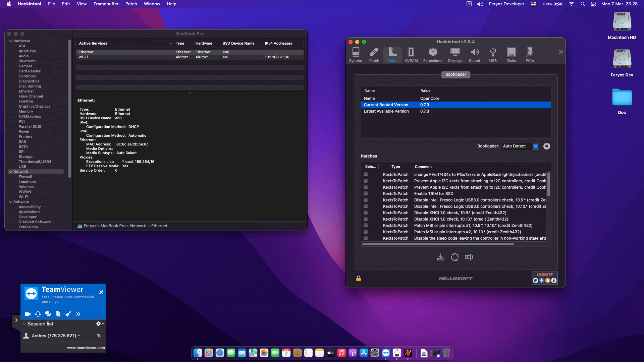Select the Boot toolbar icon in Hackintool
This screenshot has height=362, width=644.
click(x=392, y=55)
